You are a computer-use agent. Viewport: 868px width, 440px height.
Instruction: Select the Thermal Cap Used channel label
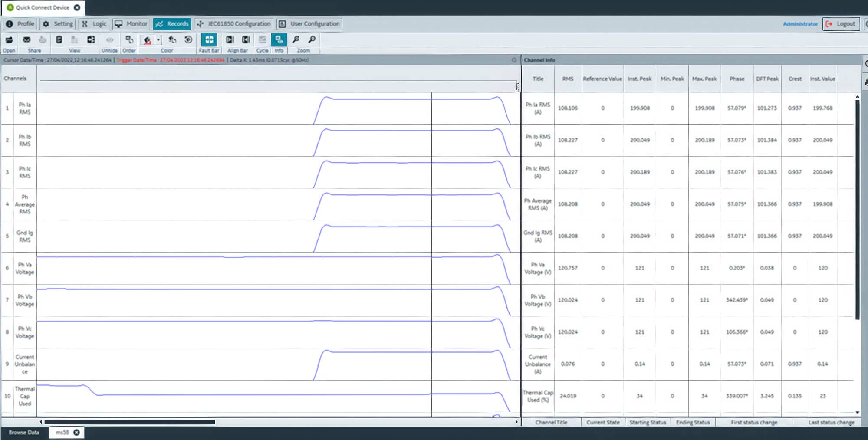point(25,396)
